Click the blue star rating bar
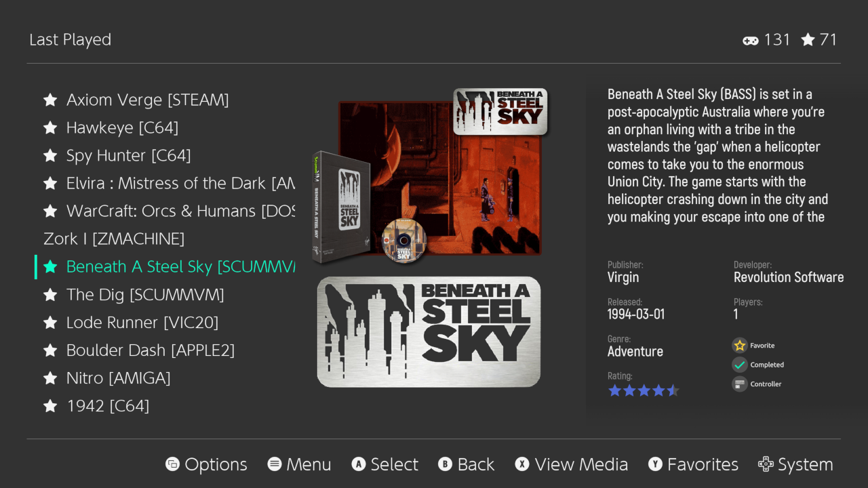868x488 pixels. pos(643,390)
